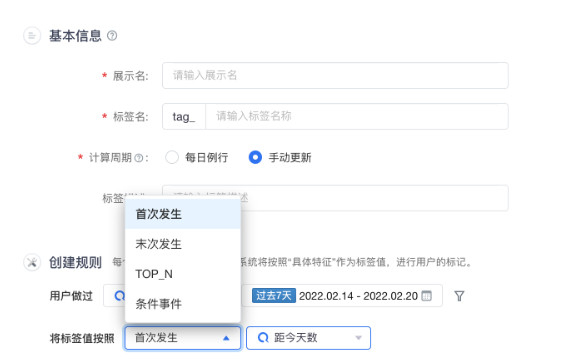Choose 首次发生 from the dropdown list
Image resolution: width=561 pixels, height=363 pixels.
coord(183,214)
